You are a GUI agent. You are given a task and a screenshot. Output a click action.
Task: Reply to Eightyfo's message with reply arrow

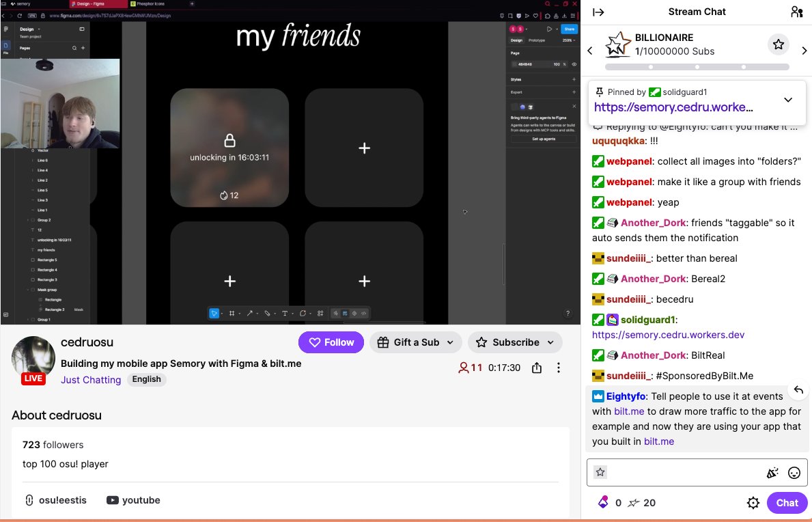point(798,390)
